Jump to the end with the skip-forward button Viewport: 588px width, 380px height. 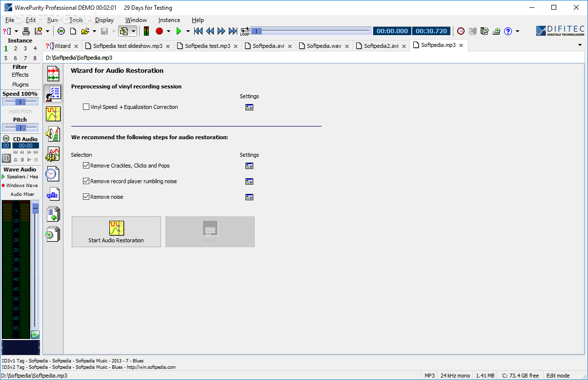click(233, 31)
